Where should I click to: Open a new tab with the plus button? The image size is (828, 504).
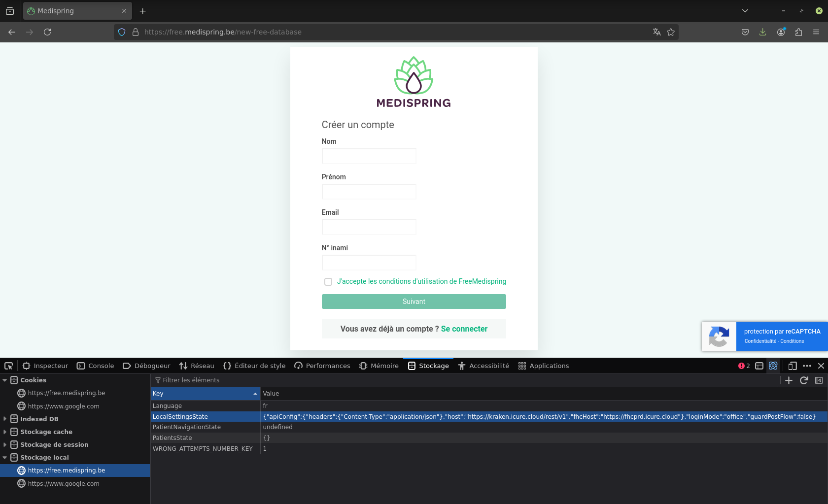pos(143,11)
